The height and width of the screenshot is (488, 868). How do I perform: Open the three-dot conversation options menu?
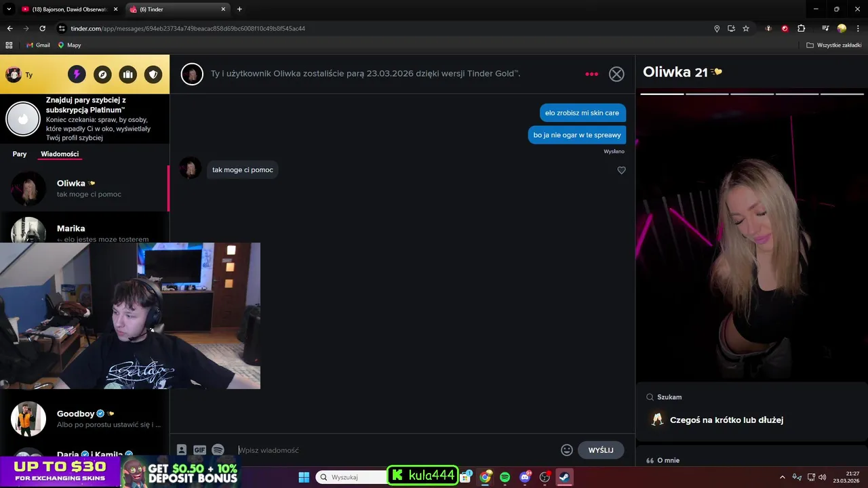coord(591,74)
